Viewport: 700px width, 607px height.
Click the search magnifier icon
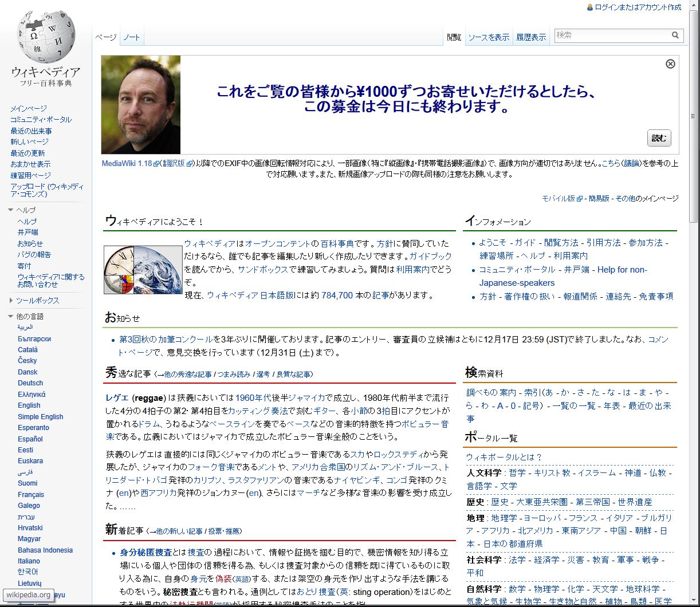click(675, 36)
